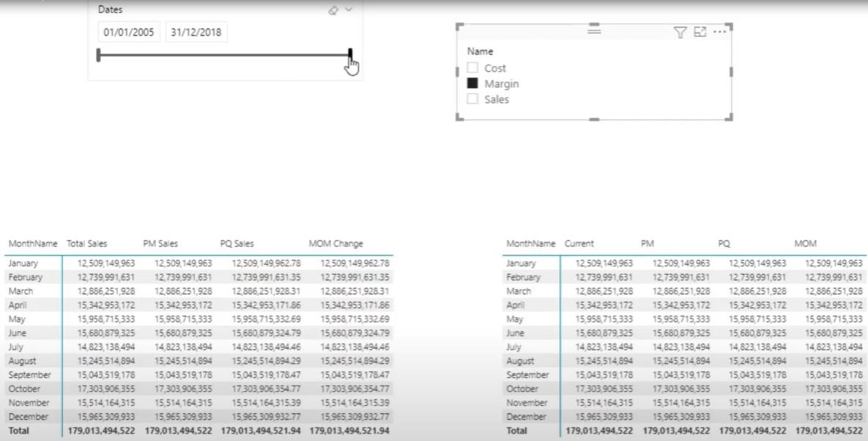This screenshot has height=441, width=868.
Task: Open filter icon on Name slicer
Action: coord(680,33)
